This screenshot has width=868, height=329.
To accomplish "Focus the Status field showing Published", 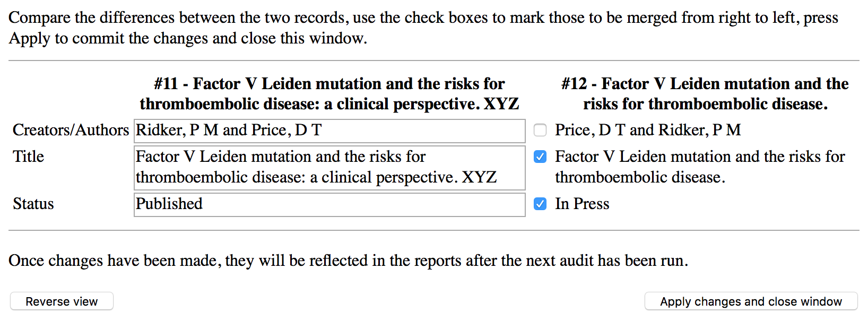I will [329, 204].
